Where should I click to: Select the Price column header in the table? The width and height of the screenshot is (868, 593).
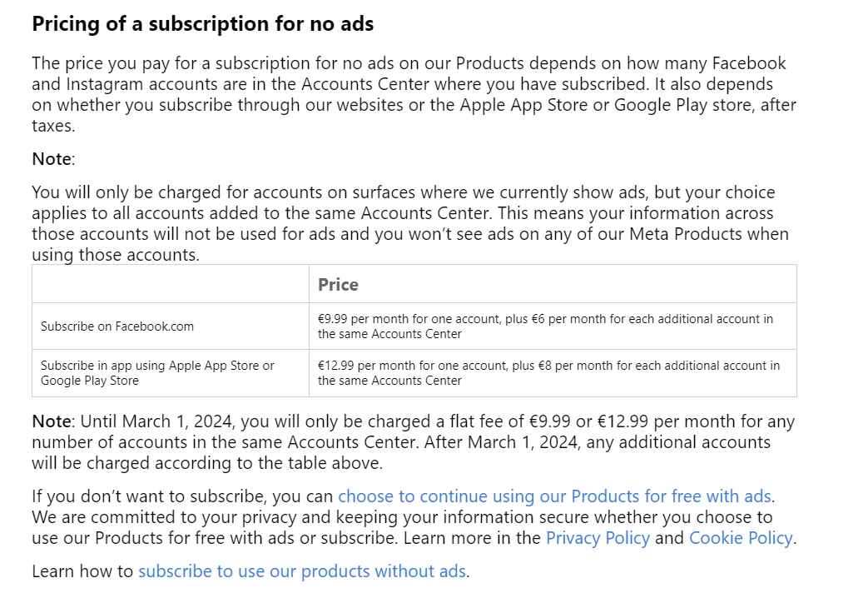[x=338, y=285]
